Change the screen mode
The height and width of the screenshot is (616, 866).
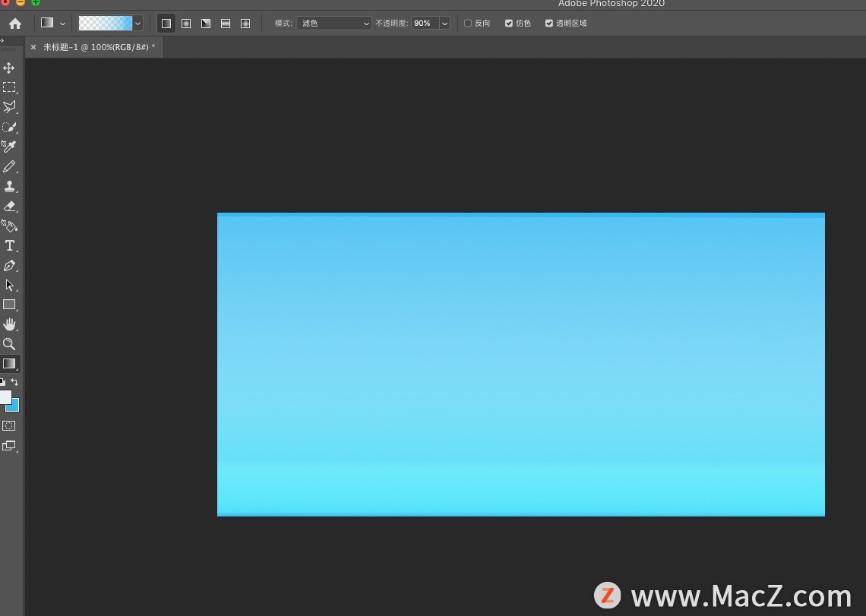9,446
